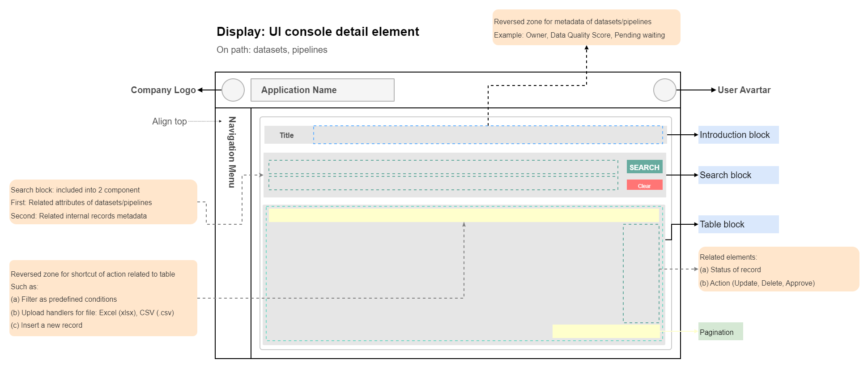Click the user avatar circle
The height and width of the screenshot is (368, 868).
[x=665, y=90]
